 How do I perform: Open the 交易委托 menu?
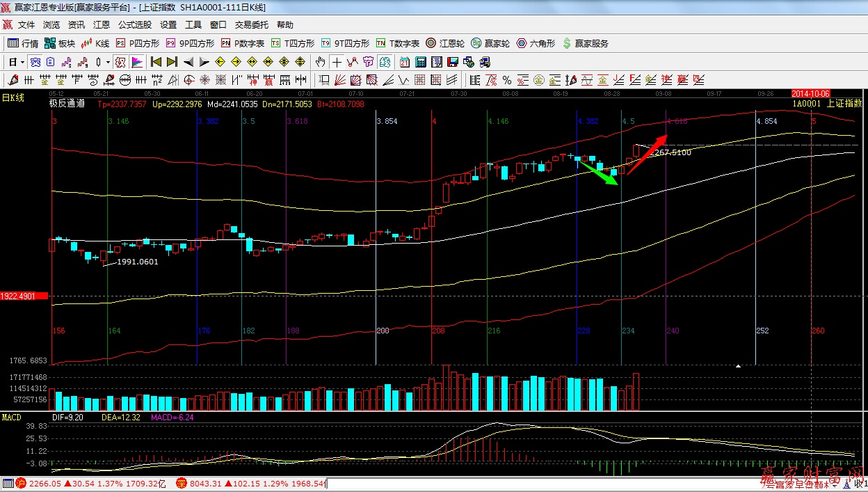[x=251, y=24]
